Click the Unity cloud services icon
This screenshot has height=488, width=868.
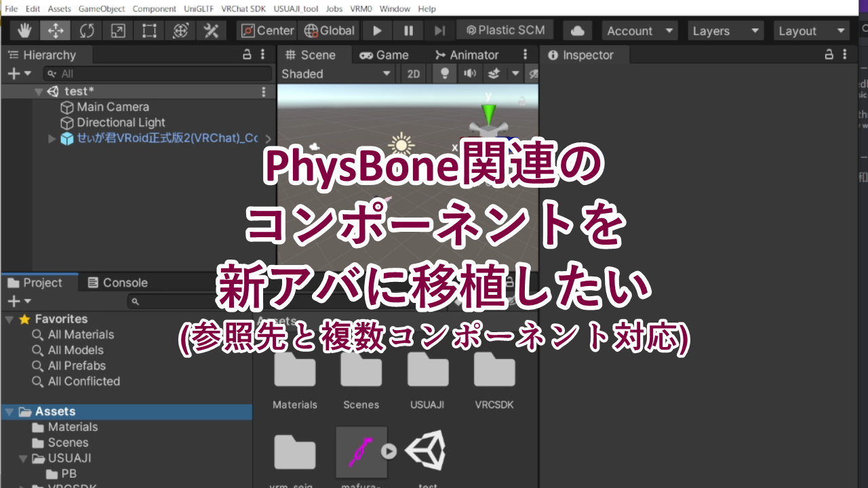(x=577, y=30)
